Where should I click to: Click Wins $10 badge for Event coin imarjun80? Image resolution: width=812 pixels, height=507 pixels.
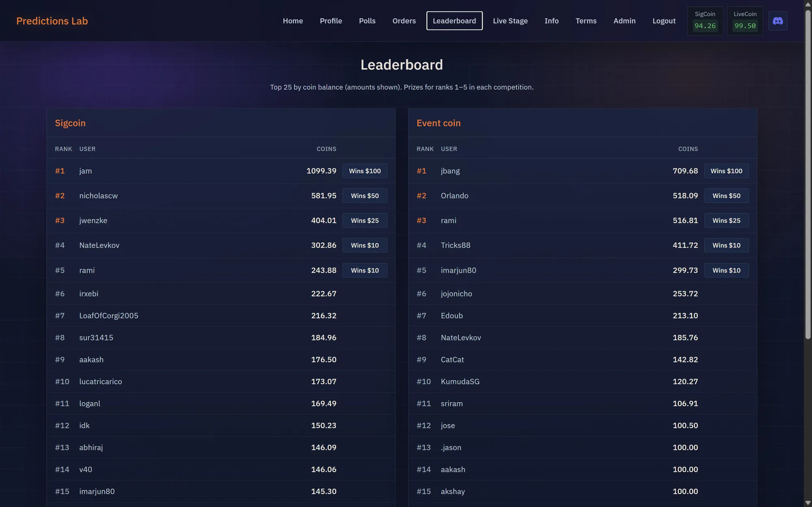pos(726,270)
